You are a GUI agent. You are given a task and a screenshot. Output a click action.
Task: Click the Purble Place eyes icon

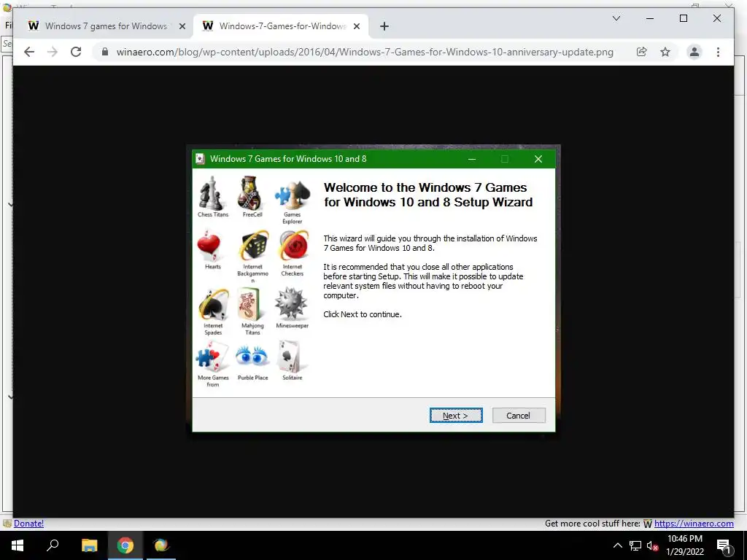(x=252, y=356)
